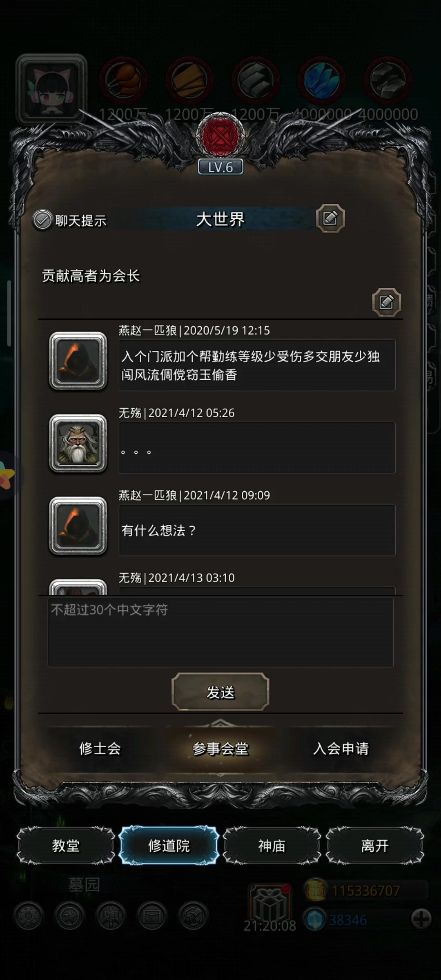This screenshot has height=980, width=441.
Task: Click the 教堂 button
Action: click(66, 845)
